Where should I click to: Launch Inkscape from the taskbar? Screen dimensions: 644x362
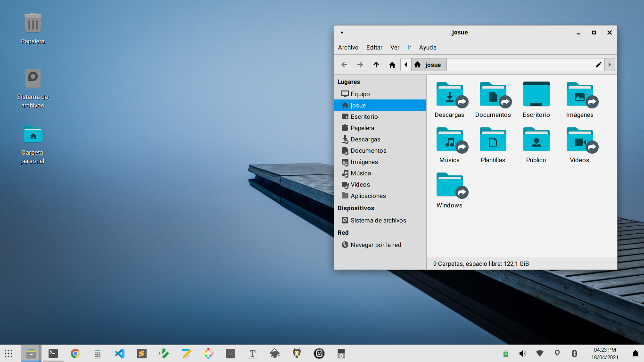click(x=275, y=354)
